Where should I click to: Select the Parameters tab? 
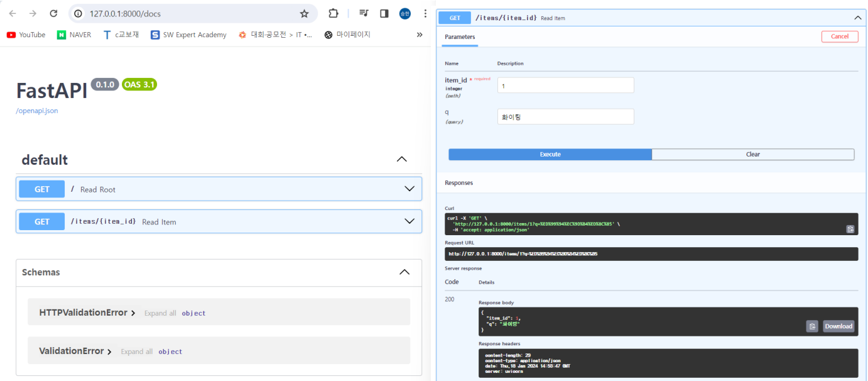(460, 37)
